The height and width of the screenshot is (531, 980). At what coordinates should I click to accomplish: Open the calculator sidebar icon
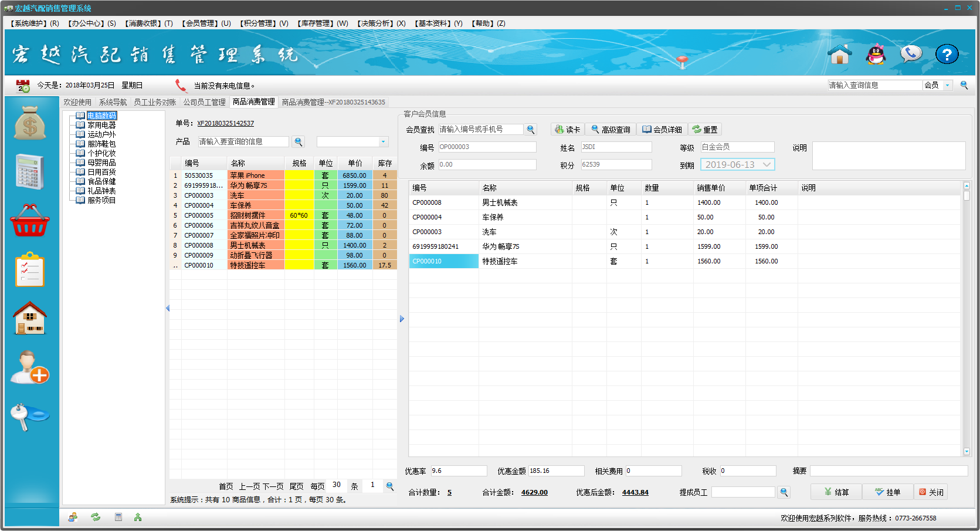(x=30, y=171)
